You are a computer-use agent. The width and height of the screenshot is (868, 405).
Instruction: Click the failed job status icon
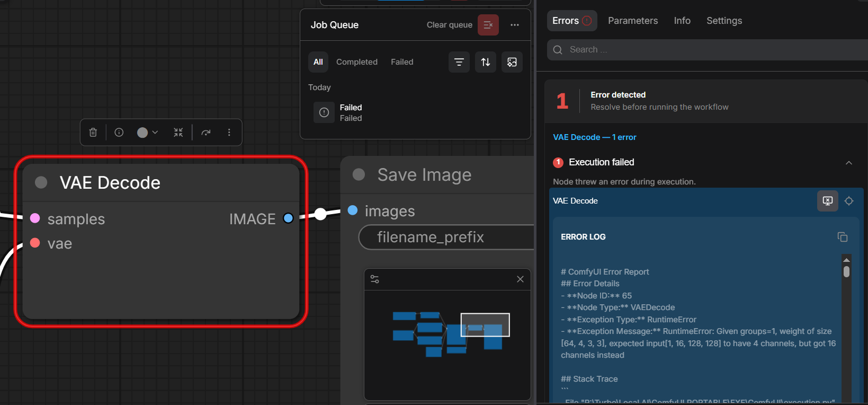pos(324,112)
